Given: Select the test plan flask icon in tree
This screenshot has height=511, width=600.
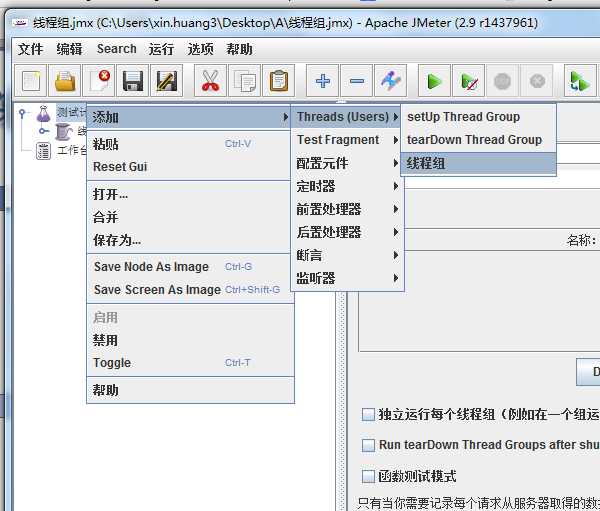Looking at the screenshot, I should coord(43,113).
